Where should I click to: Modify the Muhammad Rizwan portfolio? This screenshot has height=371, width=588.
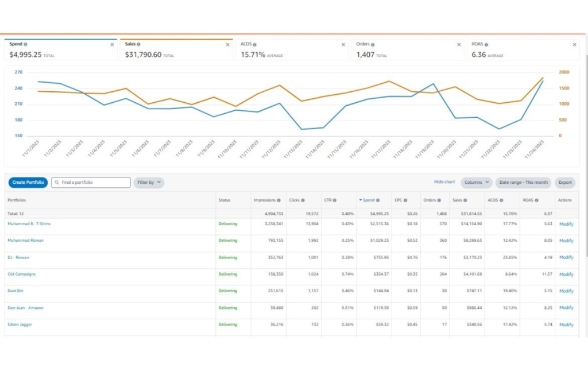(566, 241)
